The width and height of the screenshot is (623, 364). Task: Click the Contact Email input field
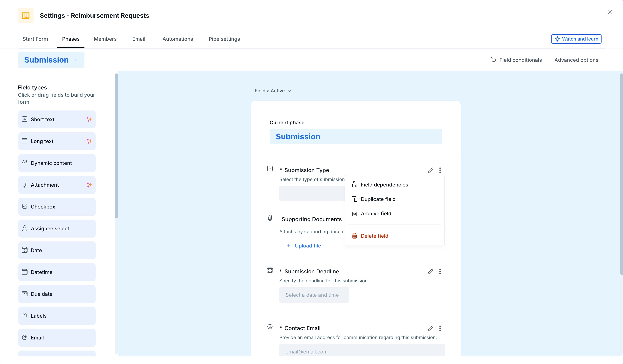(x=362, y=351)
